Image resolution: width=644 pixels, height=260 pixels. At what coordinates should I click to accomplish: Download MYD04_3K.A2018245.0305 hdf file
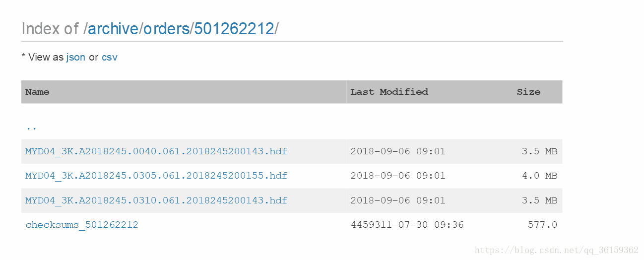(x=156, y=176)
